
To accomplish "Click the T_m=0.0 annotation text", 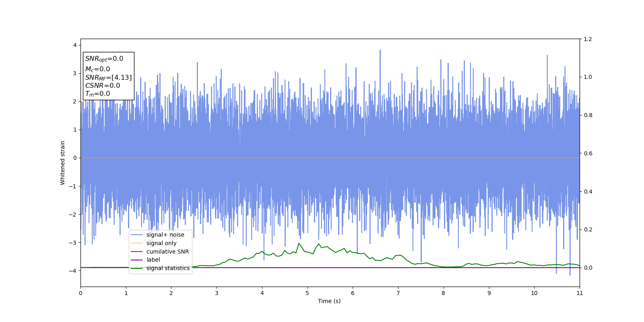I will click(97, 94).
